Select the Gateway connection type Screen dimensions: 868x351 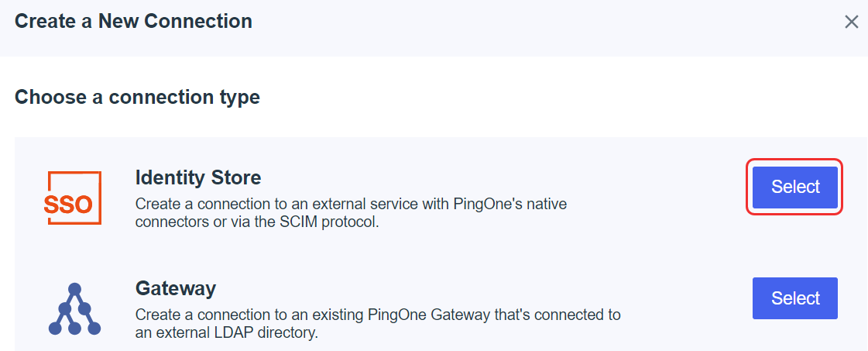point(795,298)
